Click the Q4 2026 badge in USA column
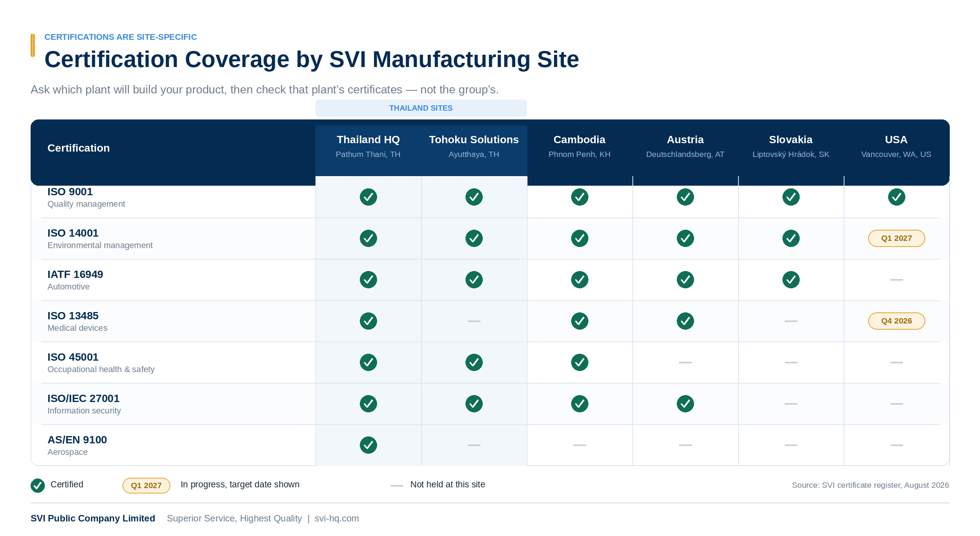This screenshot has height=536, width=980. tap(897, 321)
